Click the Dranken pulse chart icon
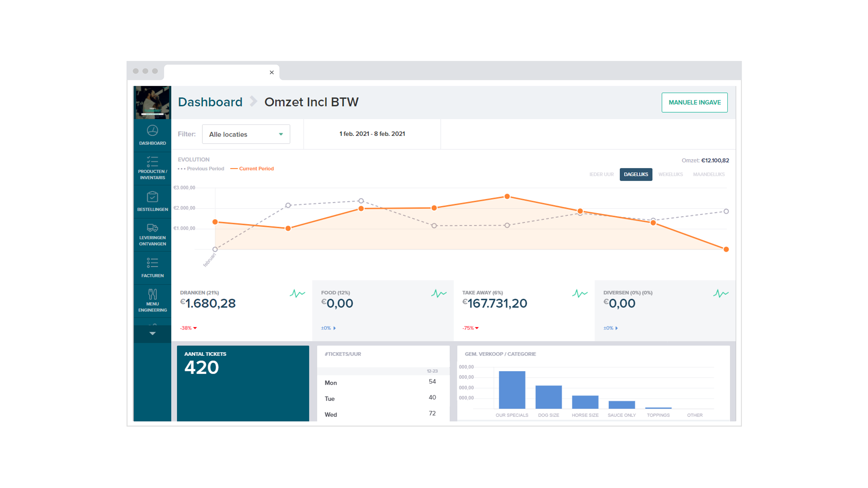Viewport: 868px width, 488px height. pos(297,294)
